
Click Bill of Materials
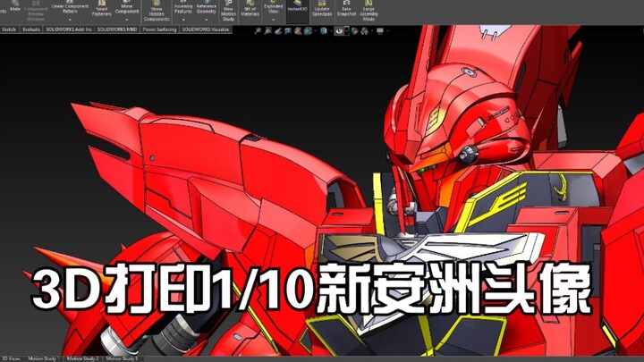[250, 9]
